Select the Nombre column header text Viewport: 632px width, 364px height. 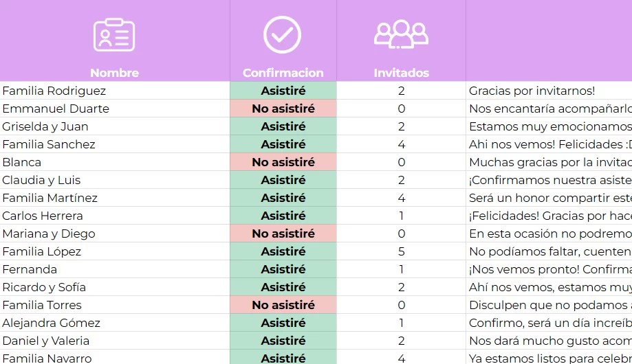click(114, 73)
